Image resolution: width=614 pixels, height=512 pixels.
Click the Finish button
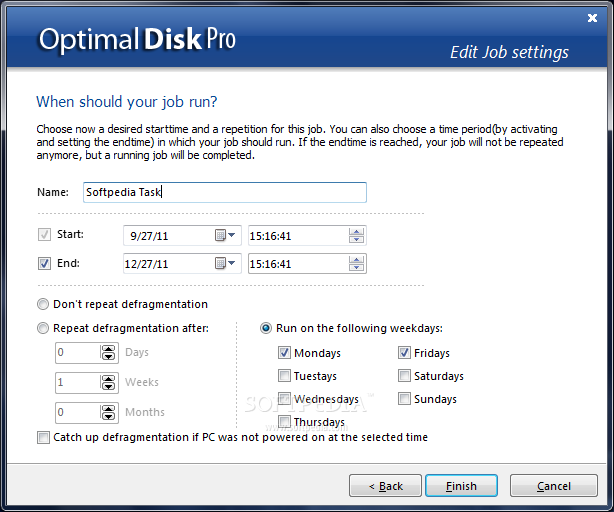click(461, 486)
